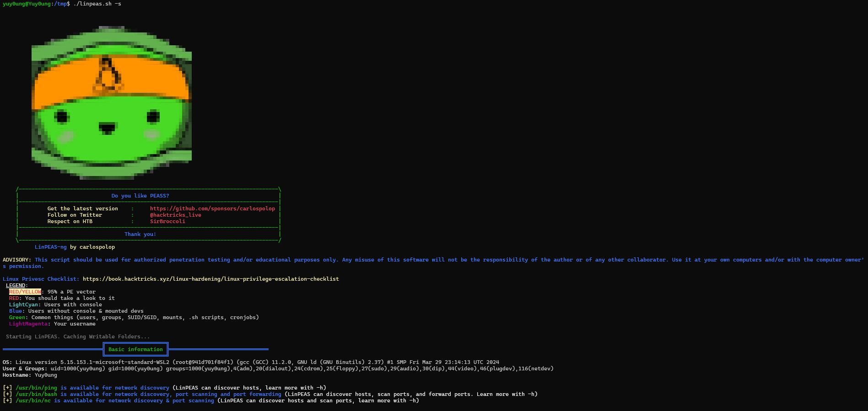Click the Hostname line showing Yuy0ung

30,375
